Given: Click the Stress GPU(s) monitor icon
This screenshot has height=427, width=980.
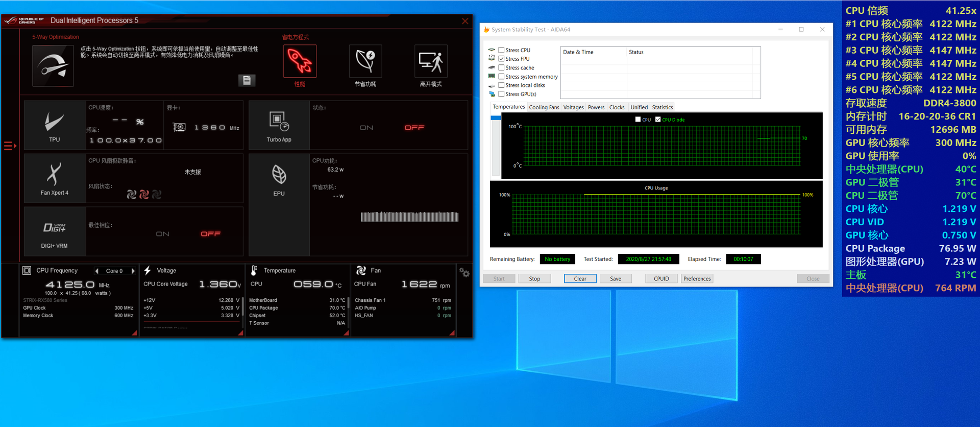Looking at the screenshot, I should click(x=492, y=94).
